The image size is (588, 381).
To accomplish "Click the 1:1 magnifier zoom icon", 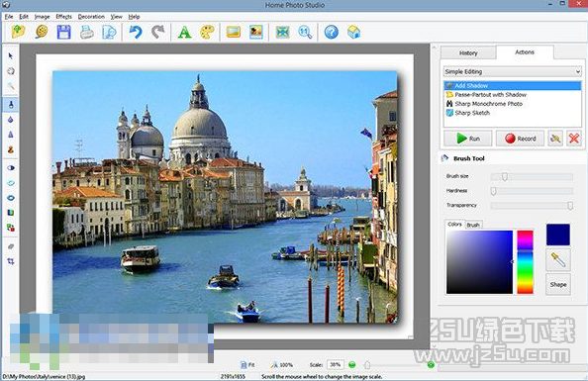I will click(305, 33).
